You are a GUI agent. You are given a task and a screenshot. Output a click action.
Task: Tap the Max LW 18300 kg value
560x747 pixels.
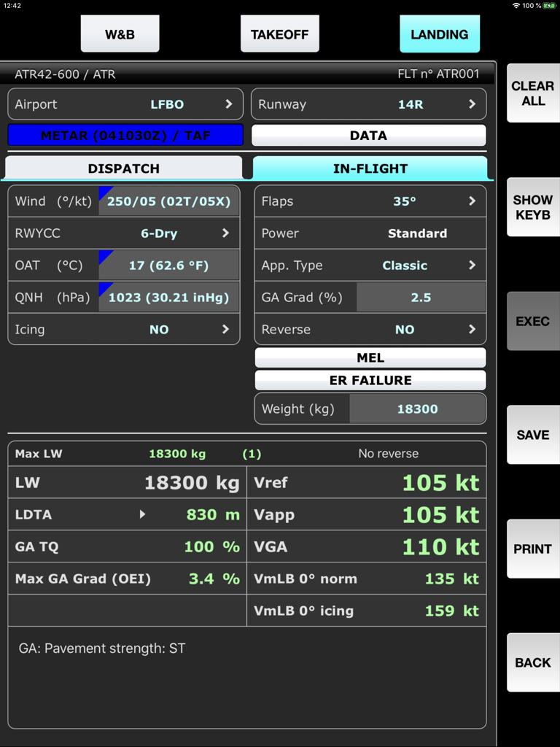tap(177, 454)
